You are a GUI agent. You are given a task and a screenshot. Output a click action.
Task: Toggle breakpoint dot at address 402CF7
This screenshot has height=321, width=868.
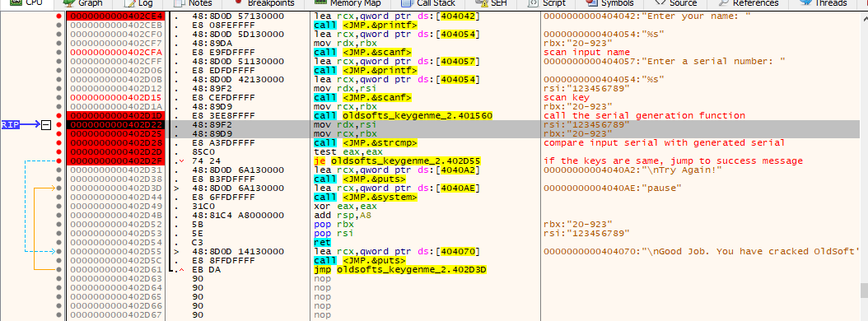tap(59, 42)
